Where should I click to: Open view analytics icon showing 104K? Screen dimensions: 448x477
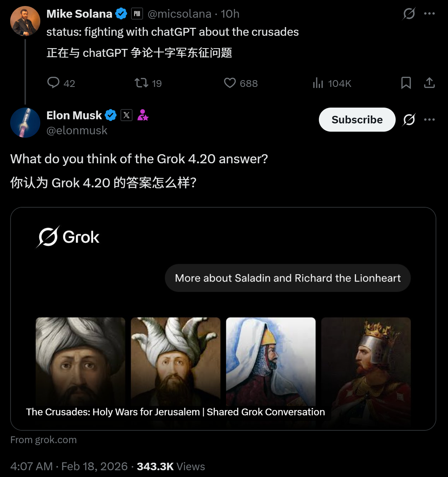[318, 83]
